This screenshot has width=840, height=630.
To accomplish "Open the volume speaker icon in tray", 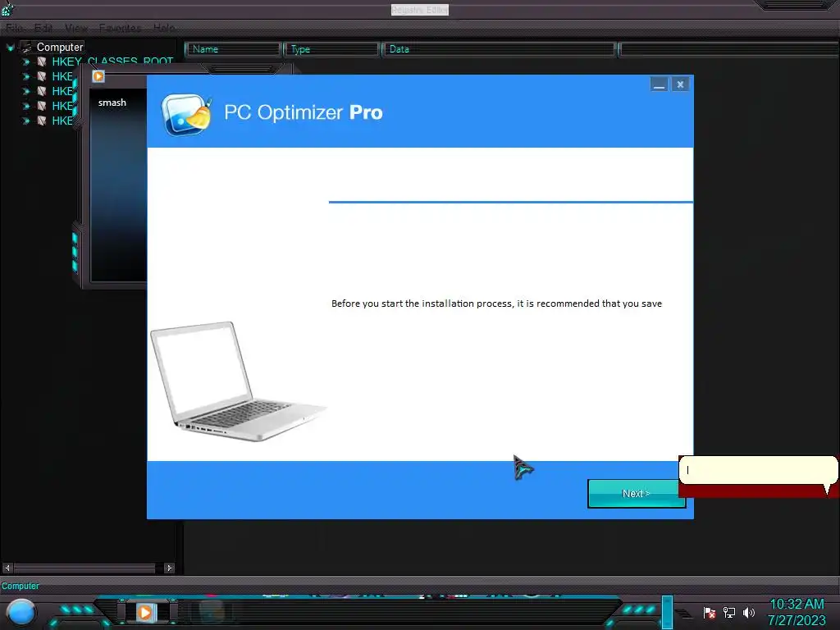I will (749, 613).
